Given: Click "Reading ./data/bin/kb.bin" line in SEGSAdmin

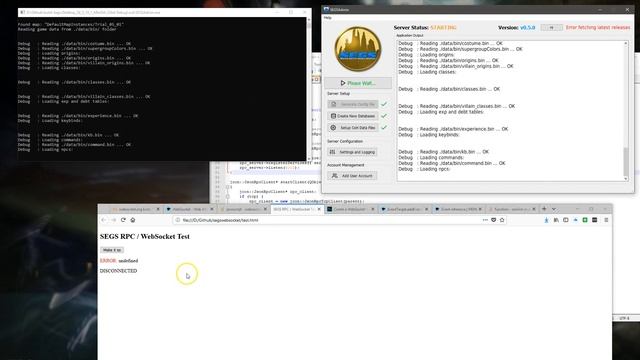Looking at the screenshot, I should (443, 152).
